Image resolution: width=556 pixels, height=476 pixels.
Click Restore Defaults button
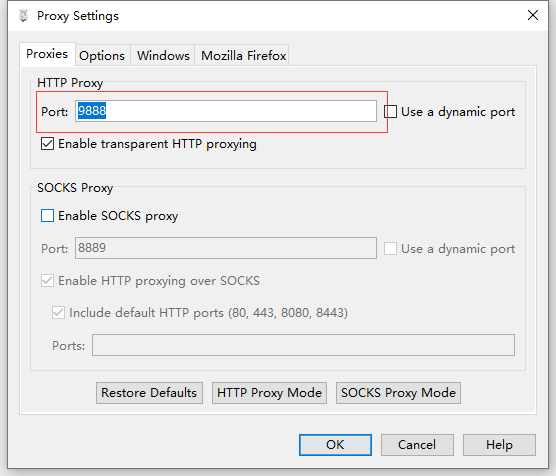point(149,393)
